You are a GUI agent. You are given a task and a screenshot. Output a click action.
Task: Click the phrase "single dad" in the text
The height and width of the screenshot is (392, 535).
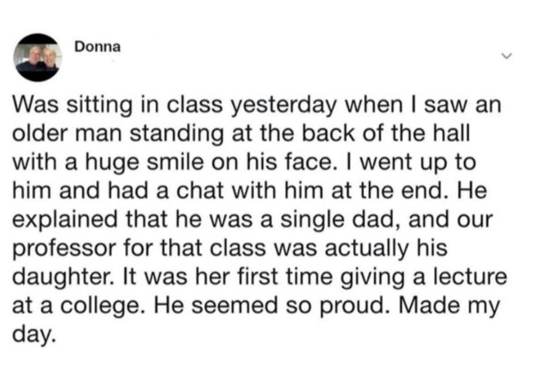341,219
